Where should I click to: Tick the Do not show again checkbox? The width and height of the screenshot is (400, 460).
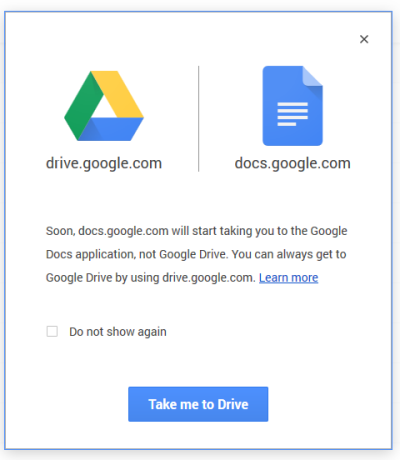[x=52, y=331]
